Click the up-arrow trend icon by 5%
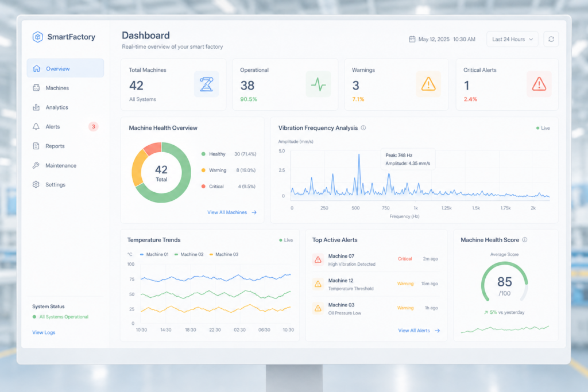The image size is (588, 392). [486, 312]
